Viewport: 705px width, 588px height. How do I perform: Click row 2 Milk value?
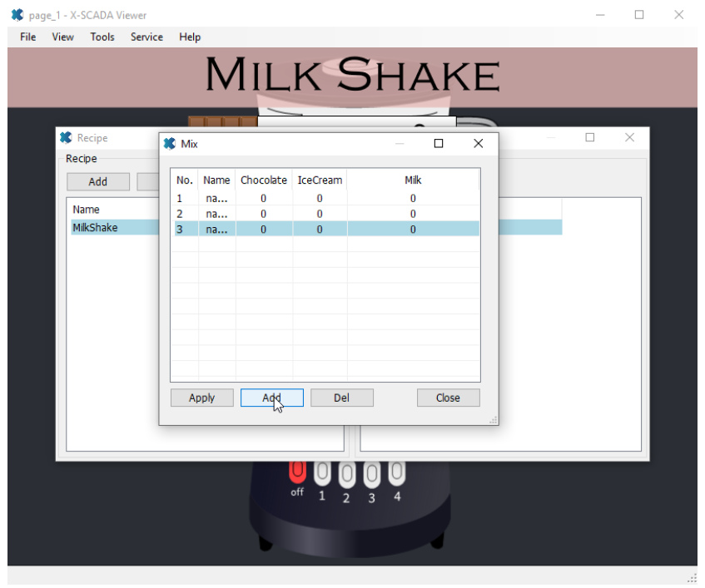click(413, 214)
